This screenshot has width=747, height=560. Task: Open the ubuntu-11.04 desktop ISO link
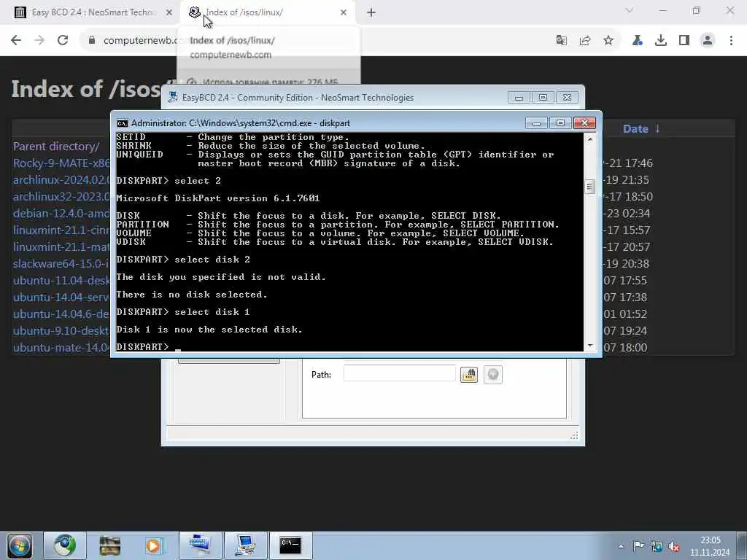pyautogui.click(x=61, y=280)
